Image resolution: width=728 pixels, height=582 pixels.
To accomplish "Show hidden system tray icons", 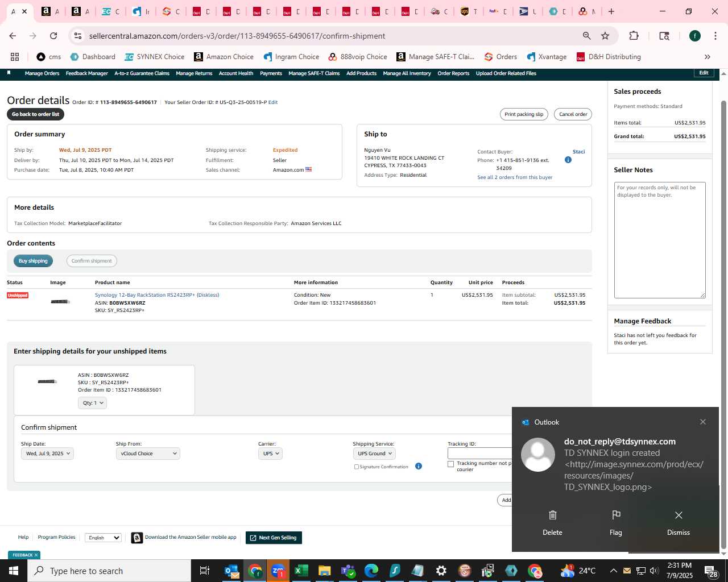I will click(x=613, y=571).
